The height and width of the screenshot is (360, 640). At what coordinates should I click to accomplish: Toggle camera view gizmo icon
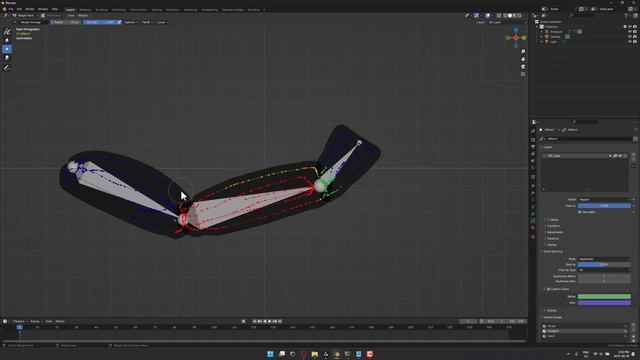[523, 67]
